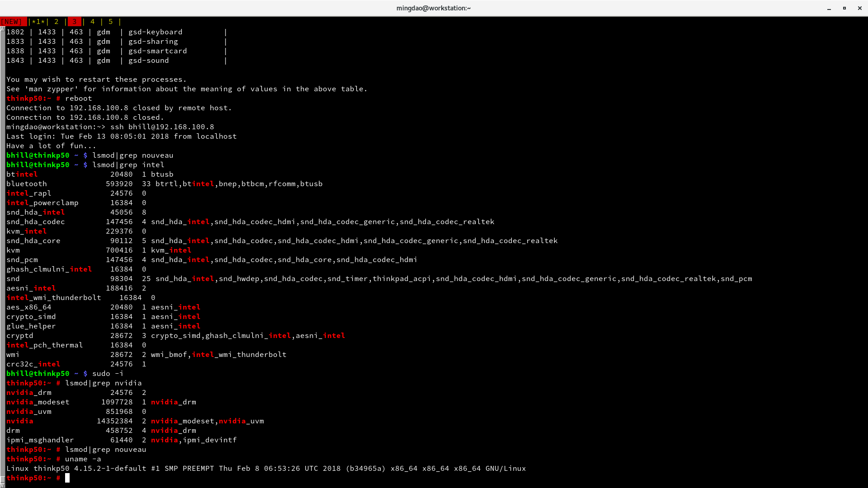Switch to terminal tab 1
Screen dimensions: 868x488
pyautogui.click(x=38, y=22)
